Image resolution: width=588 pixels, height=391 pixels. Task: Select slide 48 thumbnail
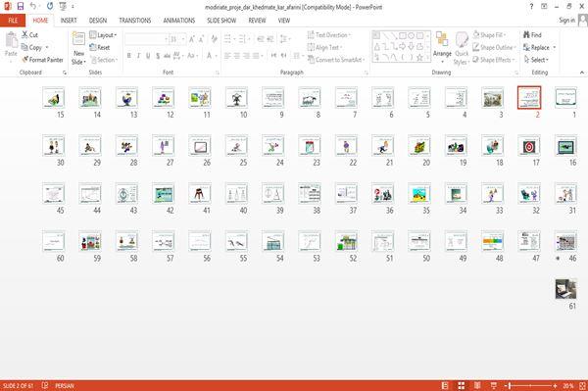[x=492, y=241]
